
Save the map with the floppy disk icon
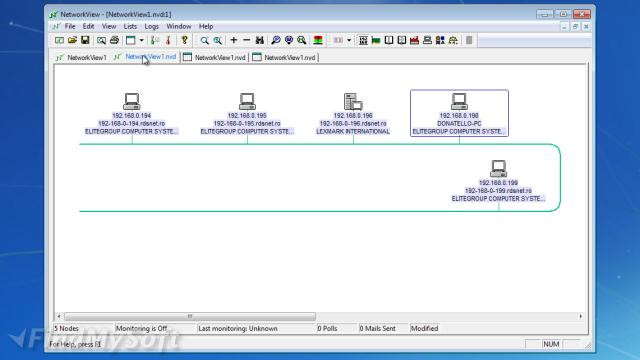tap(85, 40)
